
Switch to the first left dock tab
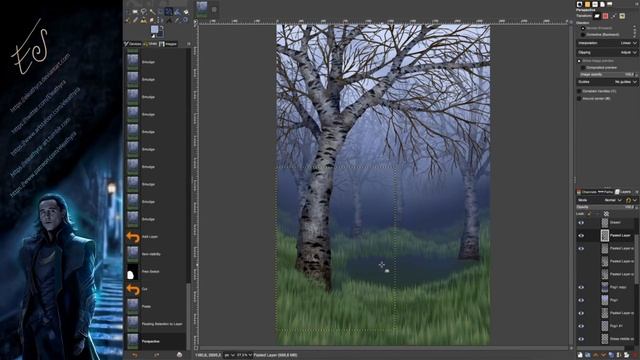click(133, 44)
